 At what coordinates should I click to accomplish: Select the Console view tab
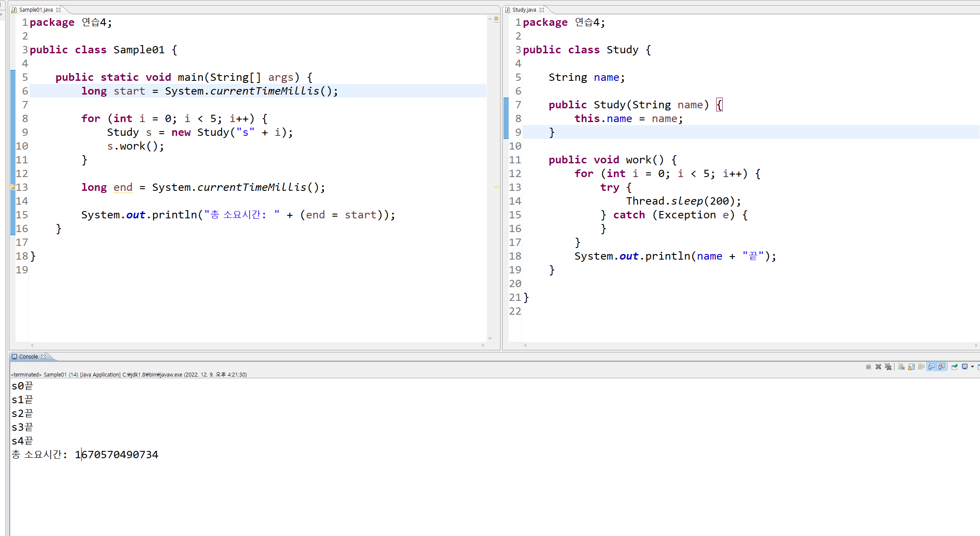(x=28, y=356)
